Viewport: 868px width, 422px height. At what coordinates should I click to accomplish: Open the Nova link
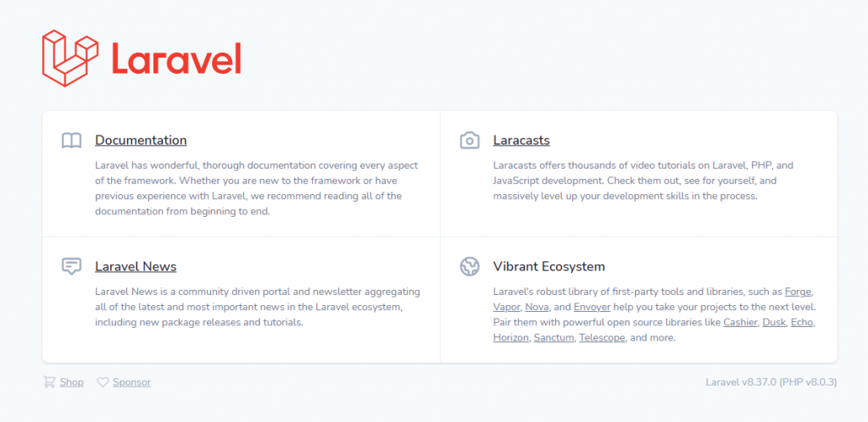(x=537, y=307)
